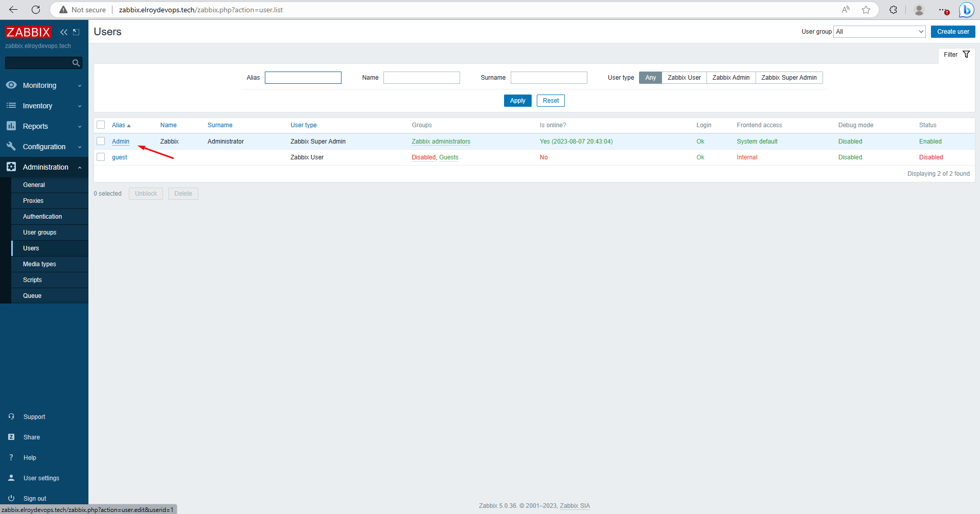
Task: Open browser Read aloud icon
Action: click(x=846, y=10)
